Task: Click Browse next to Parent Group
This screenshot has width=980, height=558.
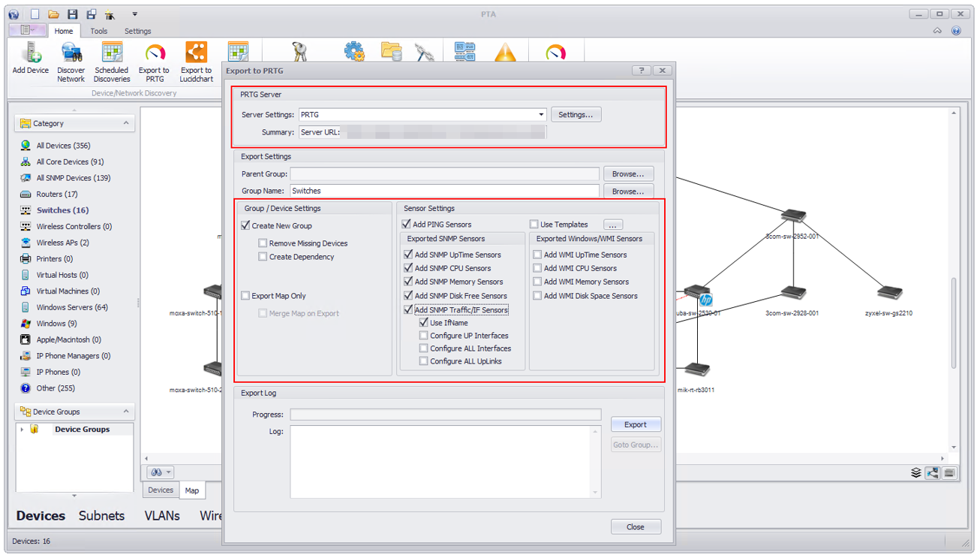Action: [x=628, y=173]
